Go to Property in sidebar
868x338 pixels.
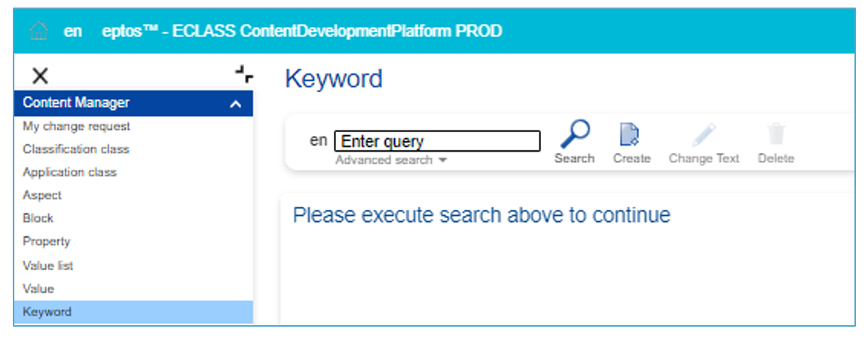(47, 241)
